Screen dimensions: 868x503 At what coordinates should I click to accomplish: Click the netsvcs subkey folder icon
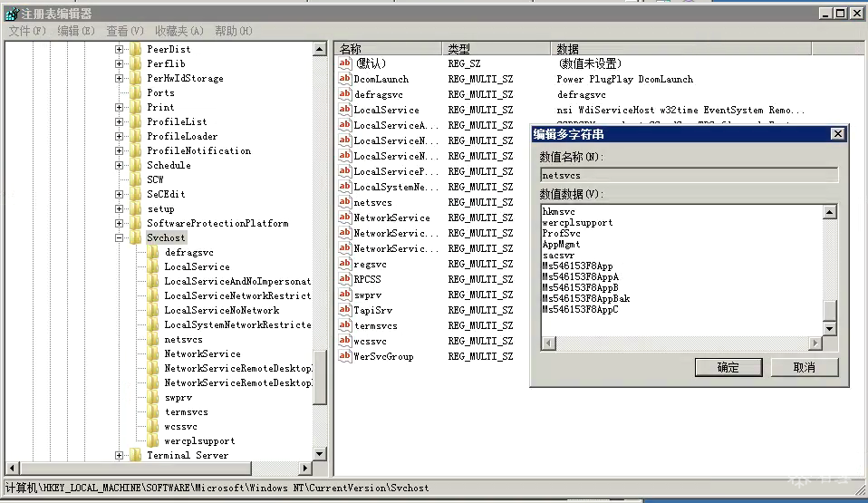153,339
